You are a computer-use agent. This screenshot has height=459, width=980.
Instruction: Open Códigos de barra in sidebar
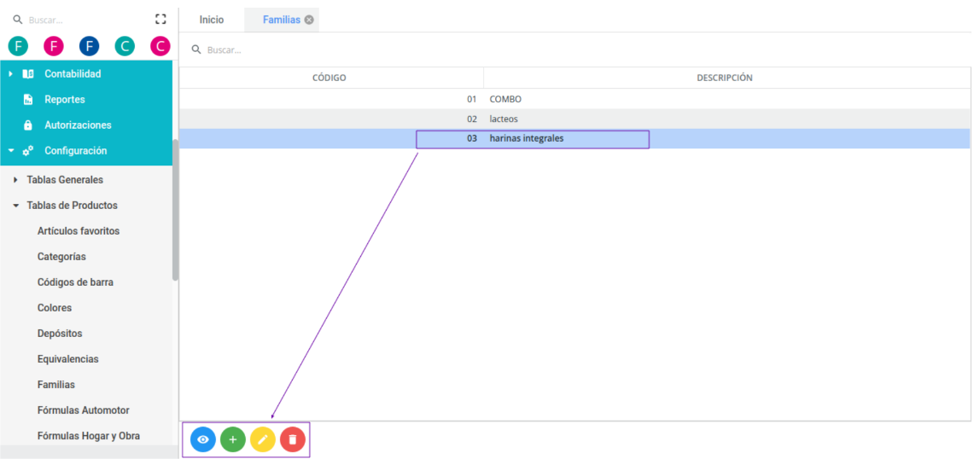76,282
